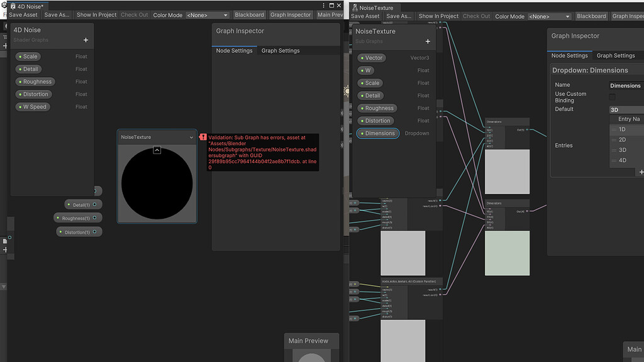Open the vertical ellipsis options menu
Image resolution: width=644 pixels, height=362 pixels.
click(x=323, y=5)
